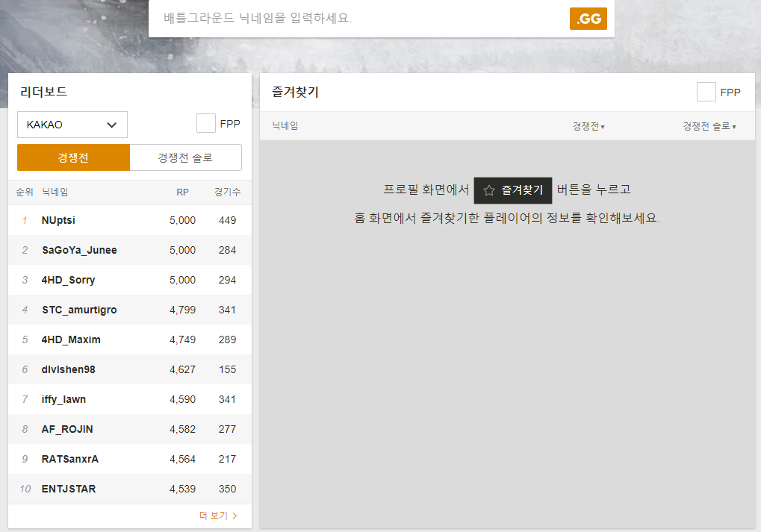The image size is (761, 532).
Task: Open player SaGoYa_Junee profile
Action: coord(80,250)
